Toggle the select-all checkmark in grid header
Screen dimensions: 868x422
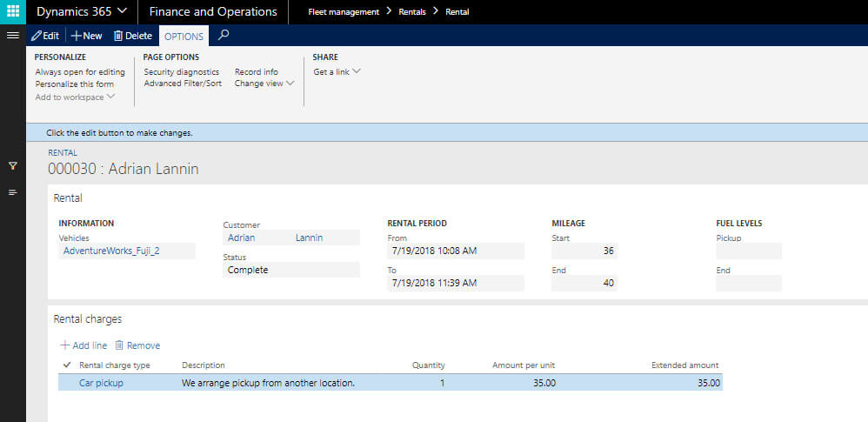[68, 365]
